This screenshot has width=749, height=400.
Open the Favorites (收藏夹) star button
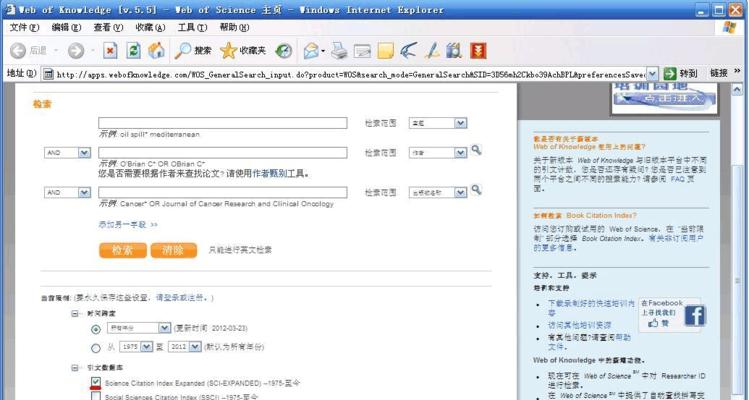coord(243,51)
